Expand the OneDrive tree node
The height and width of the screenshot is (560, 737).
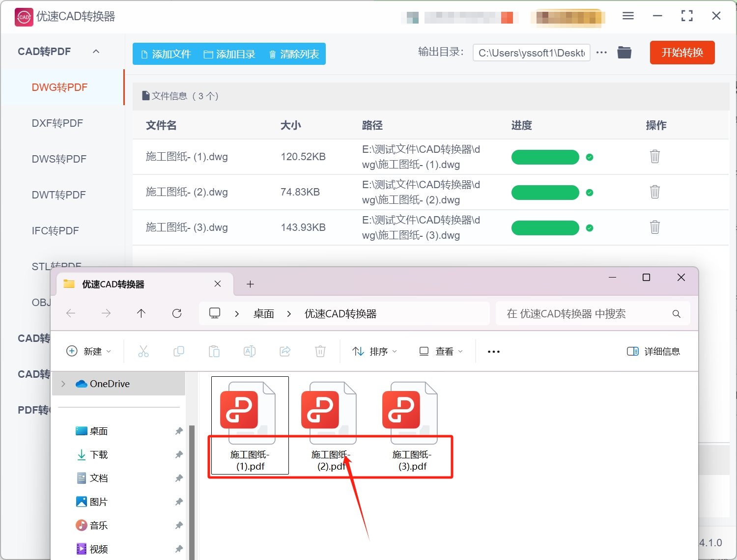[63, 384]
